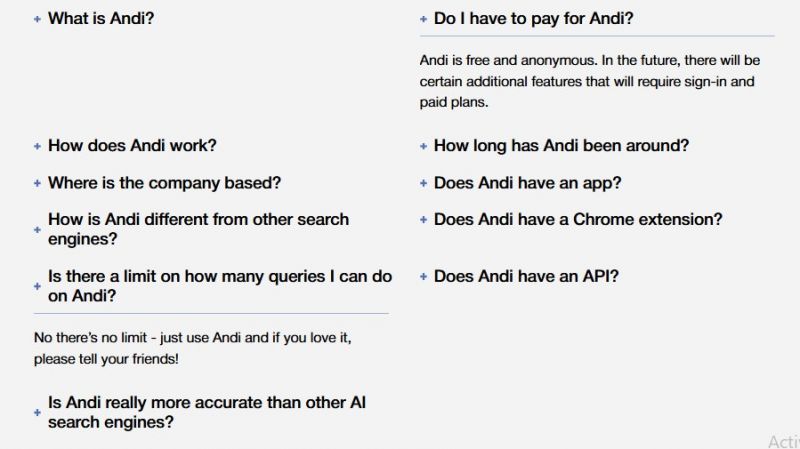Click plus icon next to "Does Andi have an API?"
800x449 pixels.
click(x=423, y=277)
